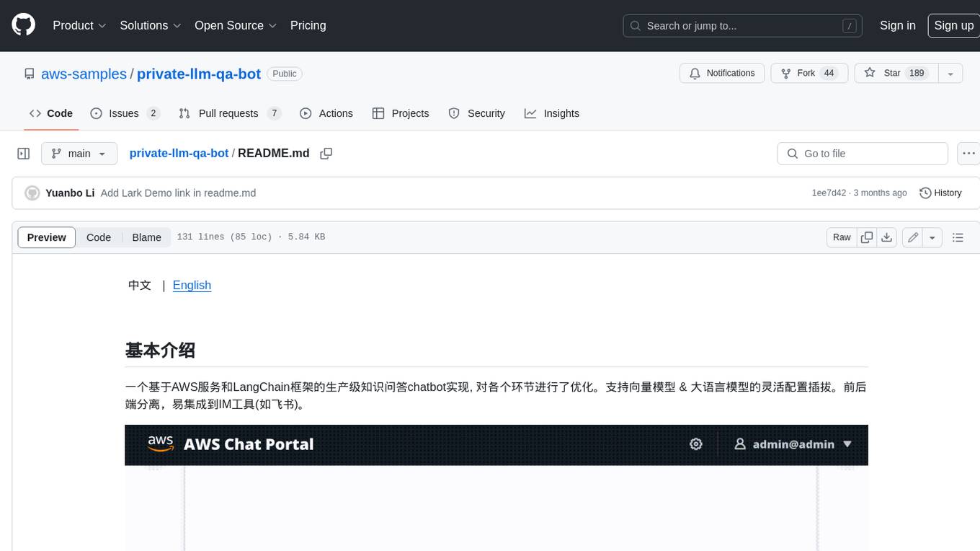Screen dimensions: 980x551
Task: Copy the README.md file path
Action: click(326, 154)
